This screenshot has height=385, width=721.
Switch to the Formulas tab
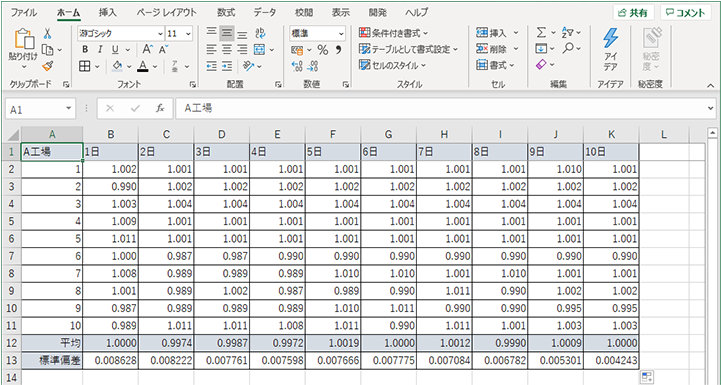pyautogui.click(x=226, y=12)
